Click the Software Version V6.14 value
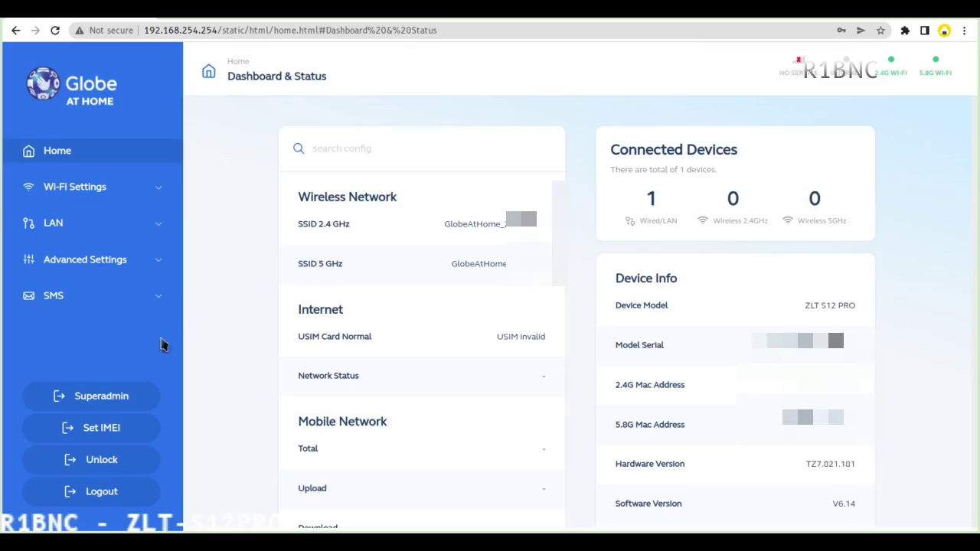980x551 pixels. (x=844, y=504)
